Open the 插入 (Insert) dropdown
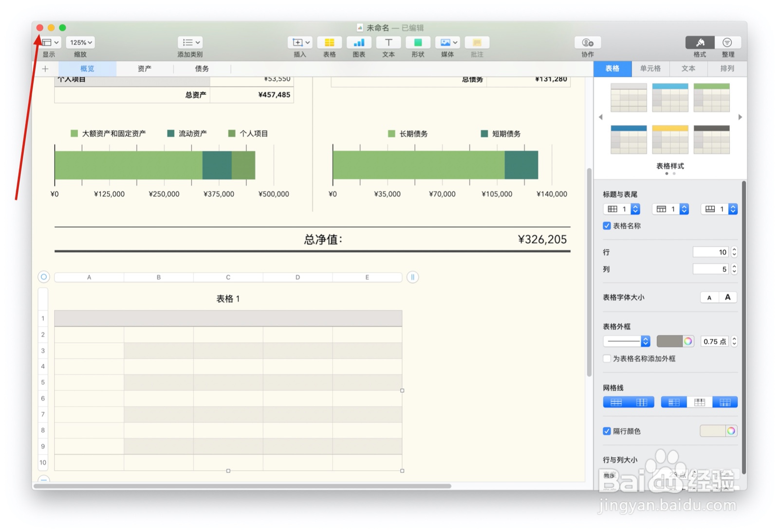The height and width of the screenshot is (532, 779). pyautogui.click(x=300, y=43)
